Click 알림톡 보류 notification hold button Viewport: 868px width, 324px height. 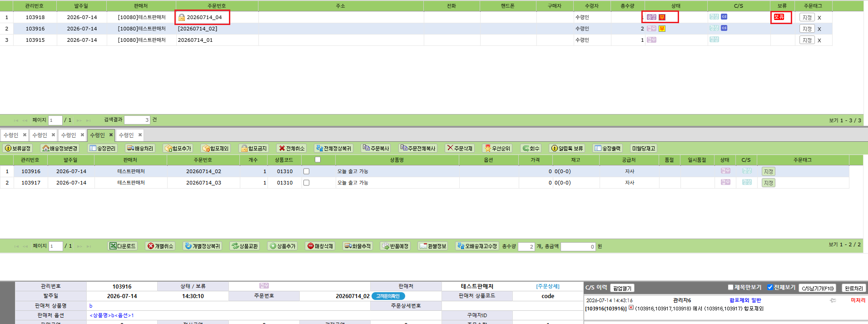567,148
